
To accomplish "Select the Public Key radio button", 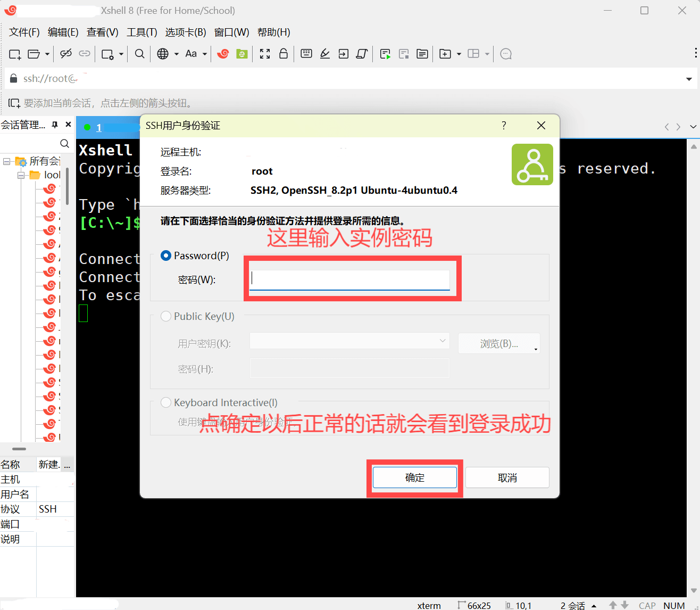I will tap(166, 317).
